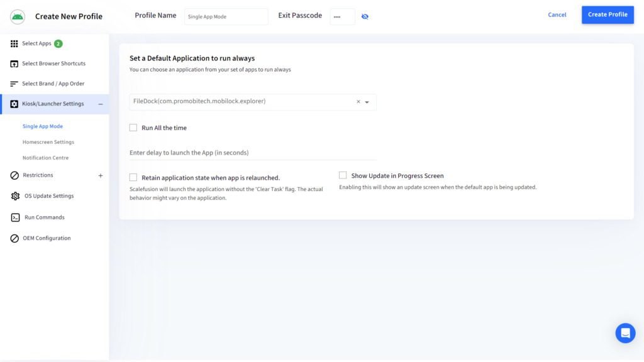Enable the Run All the time checkbox
Screen dimensions: 644x362
(x=133, y=128)
